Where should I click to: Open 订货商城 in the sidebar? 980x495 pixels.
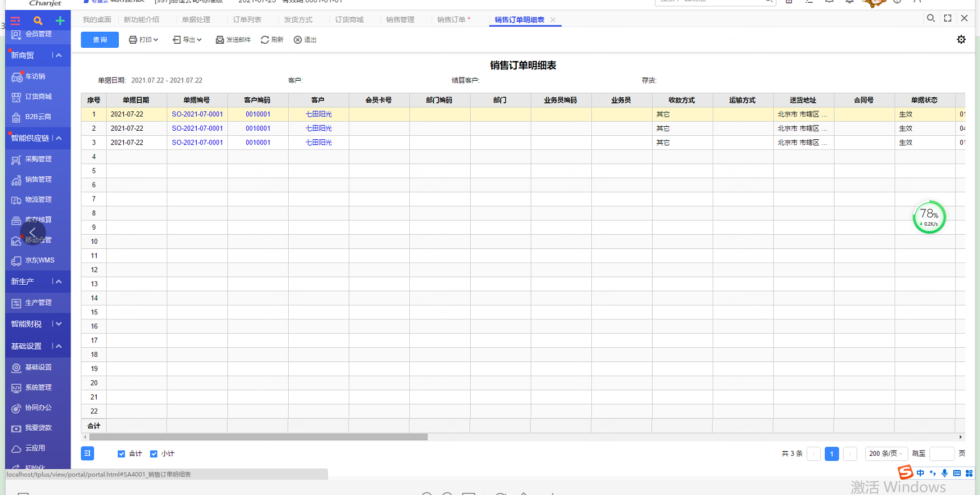(38, 97)
